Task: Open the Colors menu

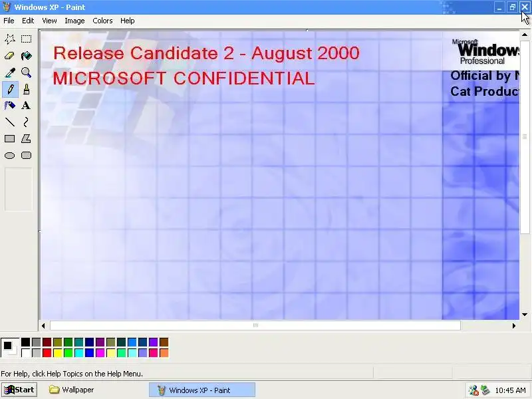Action: coord(102,21)
